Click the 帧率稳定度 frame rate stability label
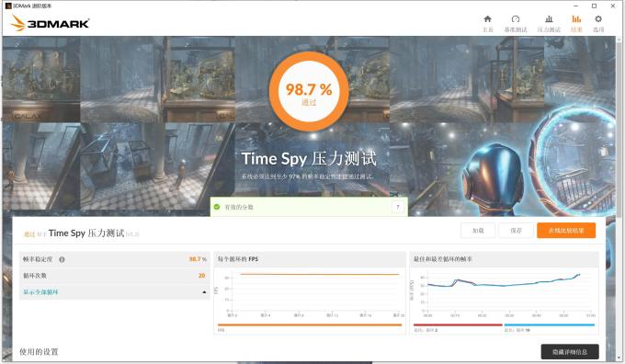The height and width of the screenshot is (364, 625). click(38, 259)
